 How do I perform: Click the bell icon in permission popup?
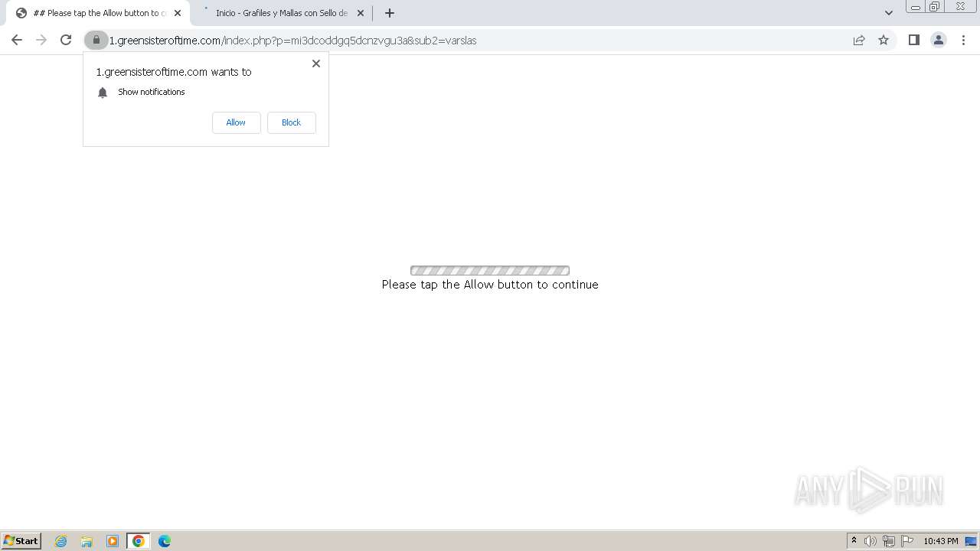coord(103,93)
